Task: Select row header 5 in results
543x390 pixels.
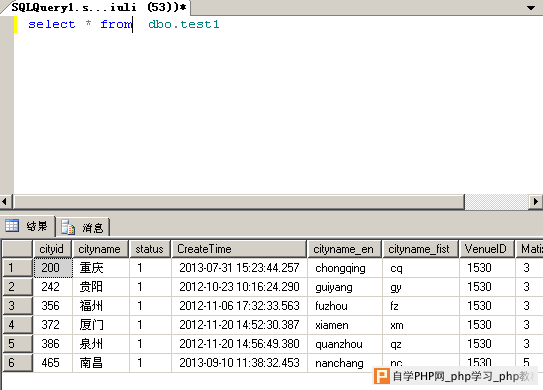Action: [17, 344]
